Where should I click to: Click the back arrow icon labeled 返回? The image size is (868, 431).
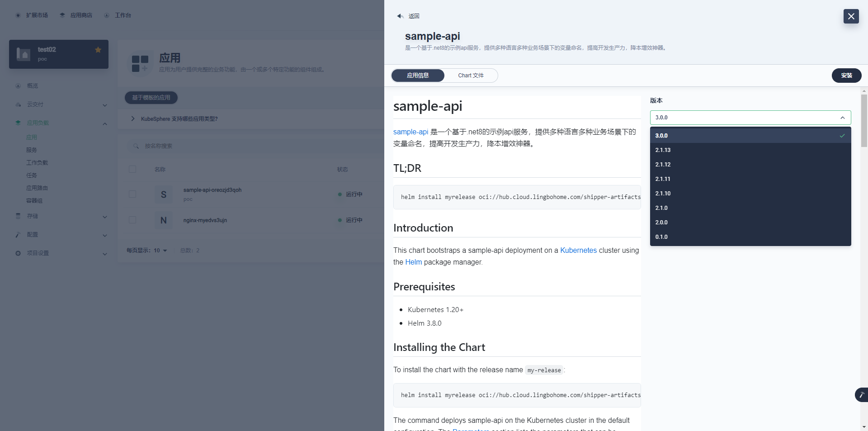tap(400, 16)
